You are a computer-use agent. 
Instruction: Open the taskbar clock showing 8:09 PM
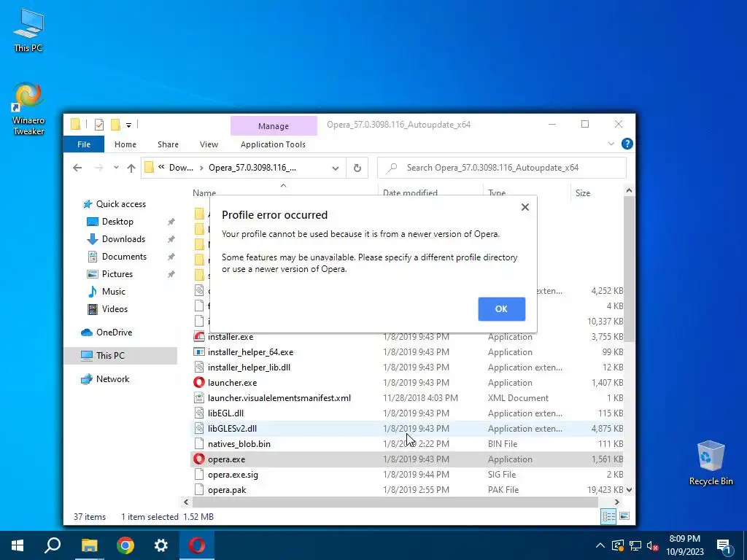684,545
